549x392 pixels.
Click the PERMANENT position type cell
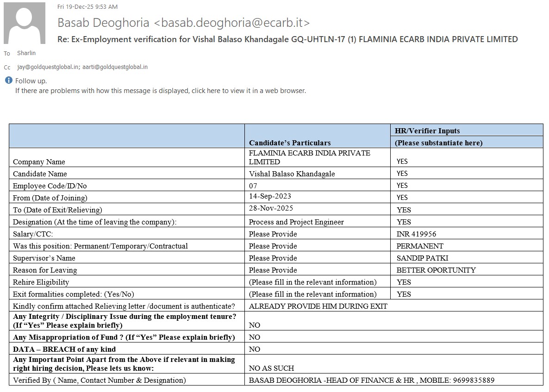[419, 246]
